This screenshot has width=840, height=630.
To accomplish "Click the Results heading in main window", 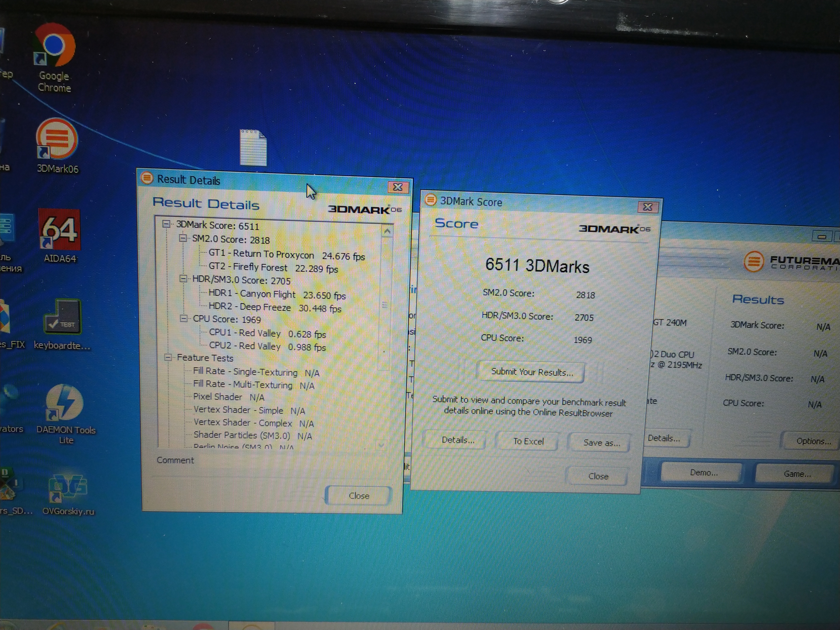I will pos(758,300).
